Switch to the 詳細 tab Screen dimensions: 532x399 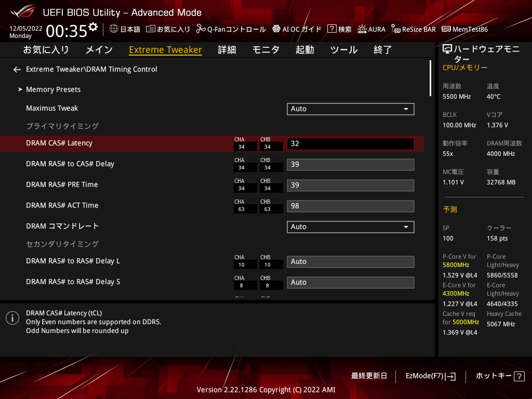227,50
